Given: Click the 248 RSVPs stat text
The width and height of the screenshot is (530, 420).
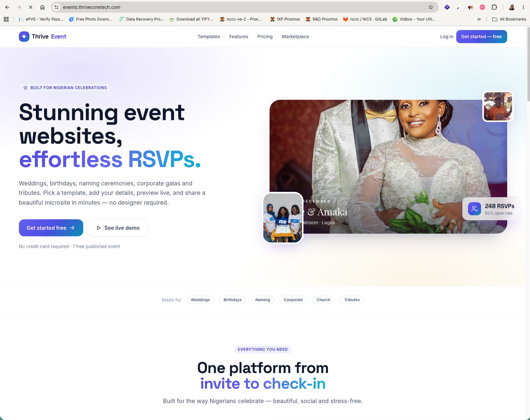Looking at the screenshot, I should (500, 206).
